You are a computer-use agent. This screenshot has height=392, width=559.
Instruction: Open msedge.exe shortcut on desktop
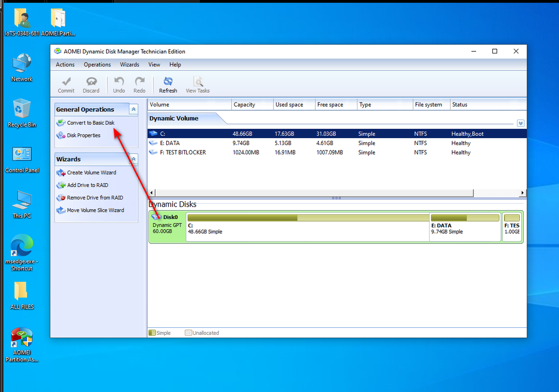pyautogui.click(x=22, y=252)
